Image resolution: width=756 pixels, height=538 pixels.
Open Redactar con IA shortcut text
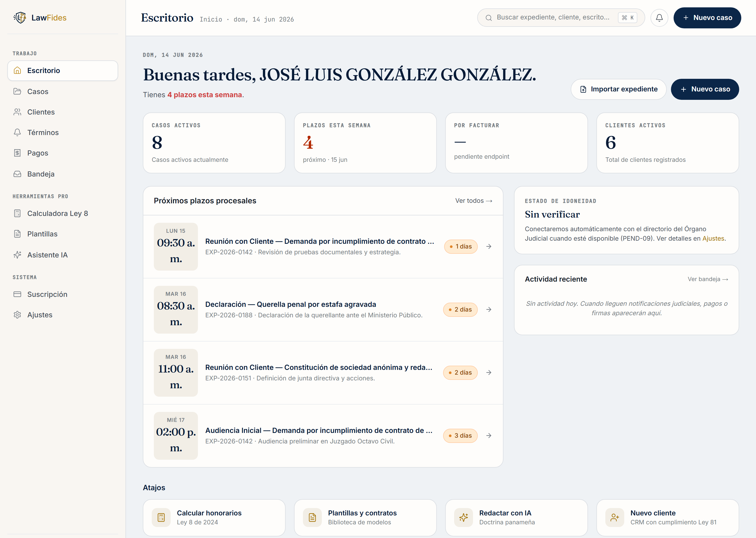click(x=505, y=513)
